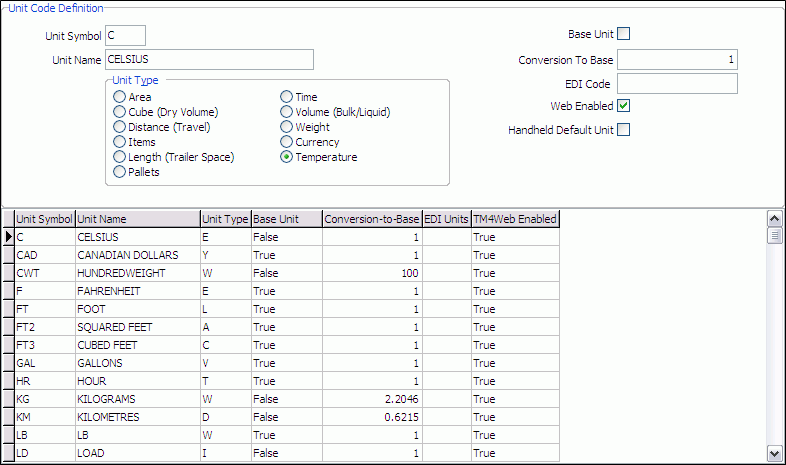
Task: Sort by the Unit Name column header
Action: 137,219
